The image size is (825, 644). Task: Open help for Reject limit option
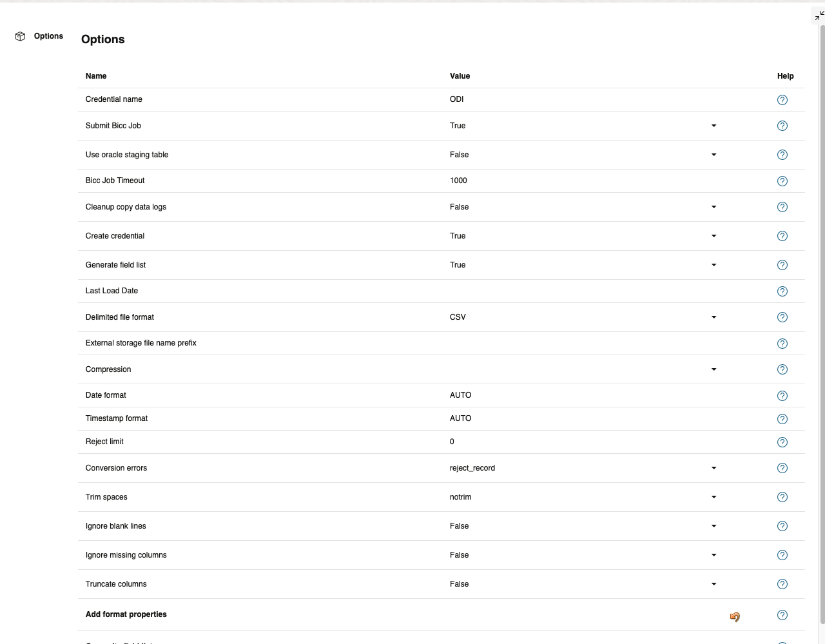(782, 442)
